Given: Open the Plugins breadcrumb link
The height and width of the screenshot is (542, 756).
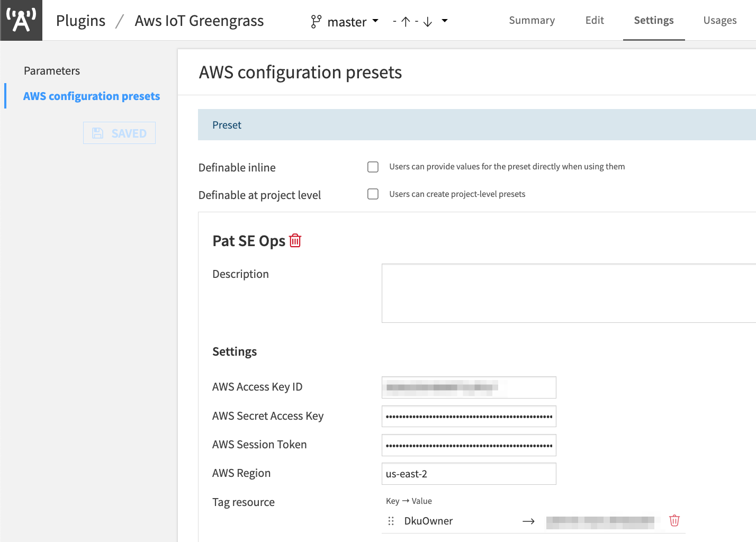Looking at the screenshot, I should 80,21.
